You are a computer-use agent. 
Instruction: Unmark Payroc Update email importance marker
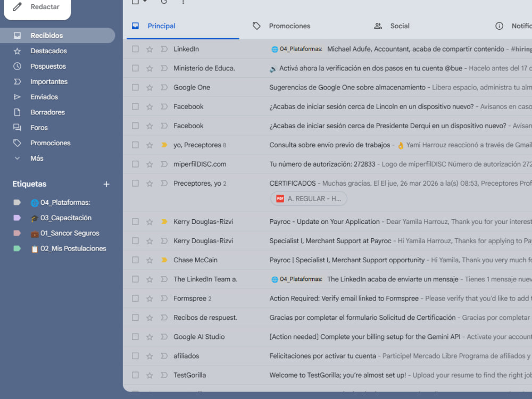tap(164, 221)
